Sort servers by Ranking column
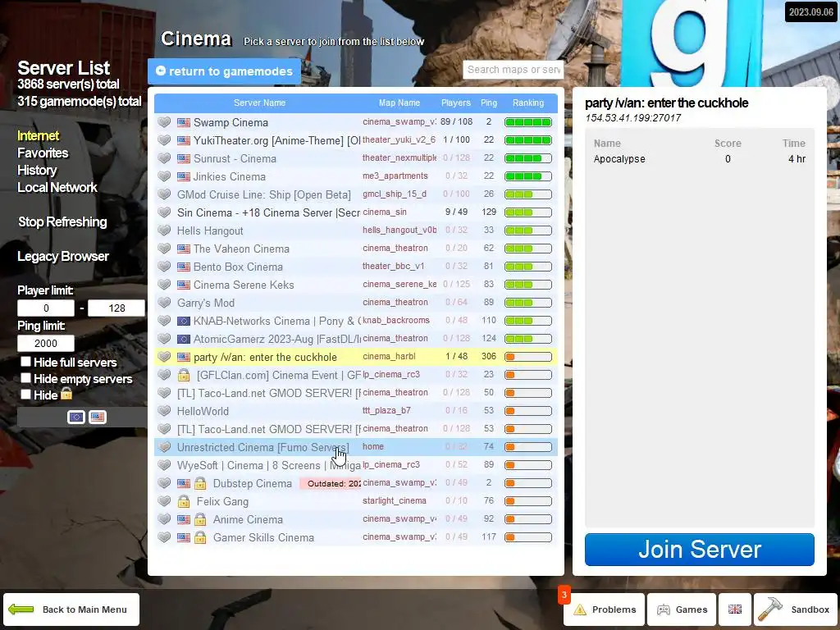 528,103
